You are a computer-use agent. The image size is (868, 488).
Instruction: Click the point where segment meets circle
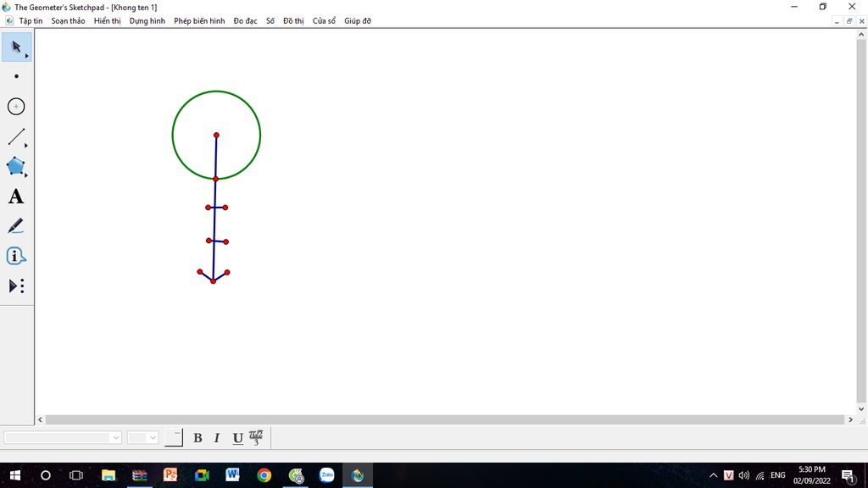pyautogui.click(x=216, y=179)
